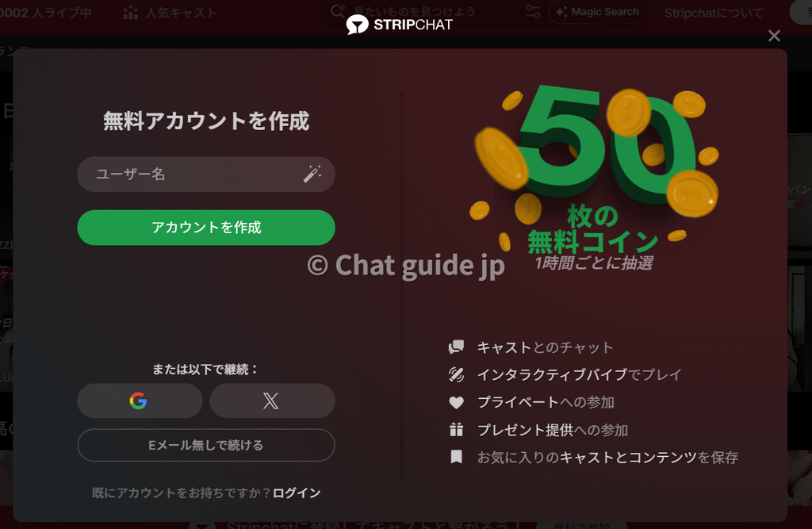Click the text 1時間ごとに抽選
The image size is (812, 529).
point(594,263)
